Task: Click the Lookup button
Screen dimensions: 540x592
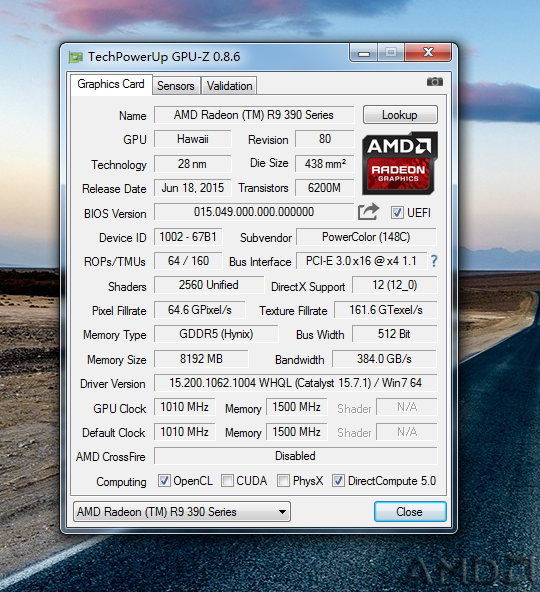Action: click(x=400, y=114)
